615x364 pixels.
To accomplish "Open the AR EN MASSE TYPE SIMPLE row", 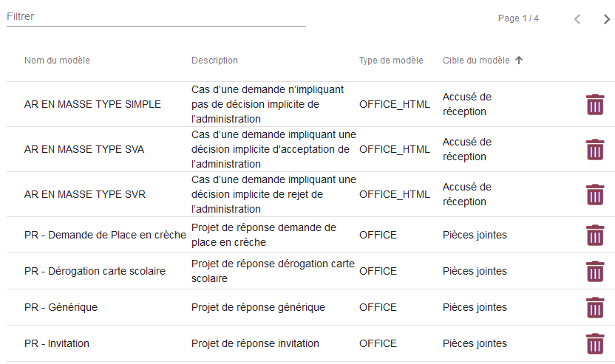I will pos(92,104).
